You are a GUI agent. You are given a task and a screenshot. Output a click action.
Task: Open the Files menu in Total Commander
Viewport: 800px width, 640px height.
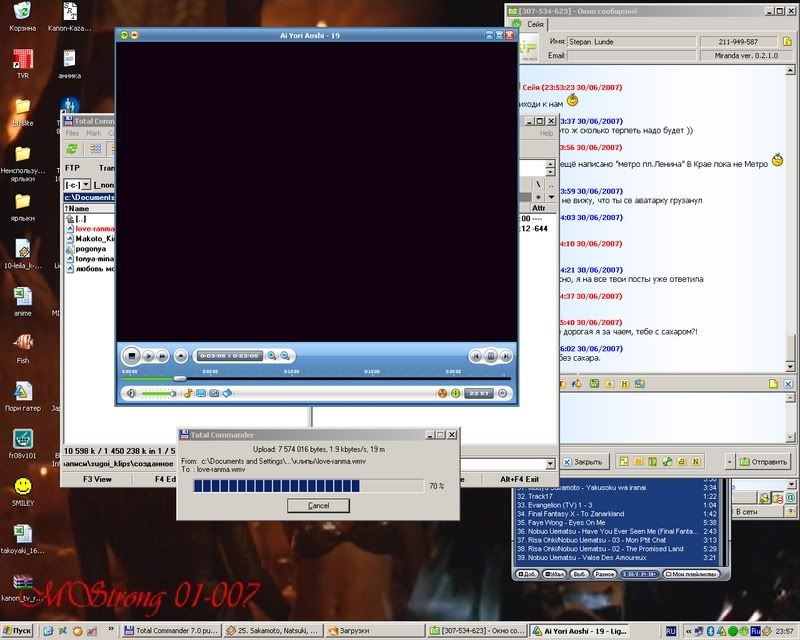click(72, 133)
